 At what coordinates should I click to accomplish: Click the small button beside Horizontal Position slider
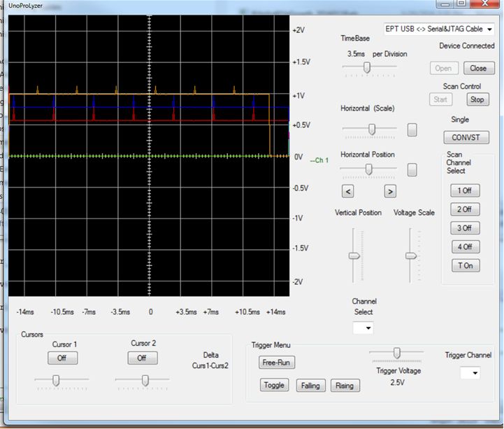click(x=412, y=170)
